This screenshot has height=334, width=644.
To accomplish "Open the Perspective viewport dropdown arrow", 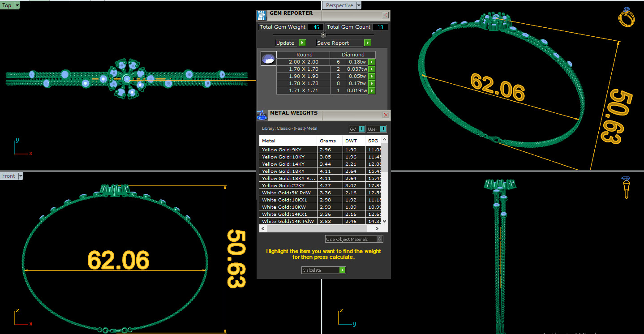I will click(358, 5).
